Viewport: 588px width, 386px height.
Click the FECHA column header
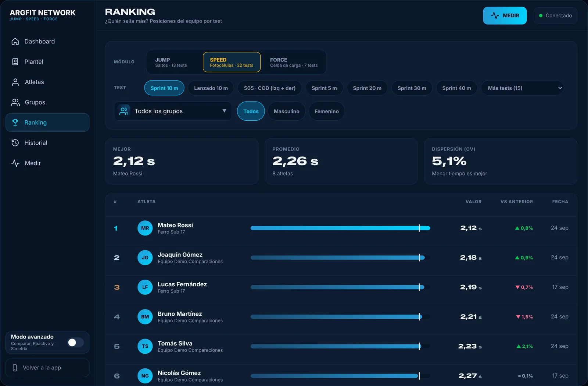coord(560,202)
